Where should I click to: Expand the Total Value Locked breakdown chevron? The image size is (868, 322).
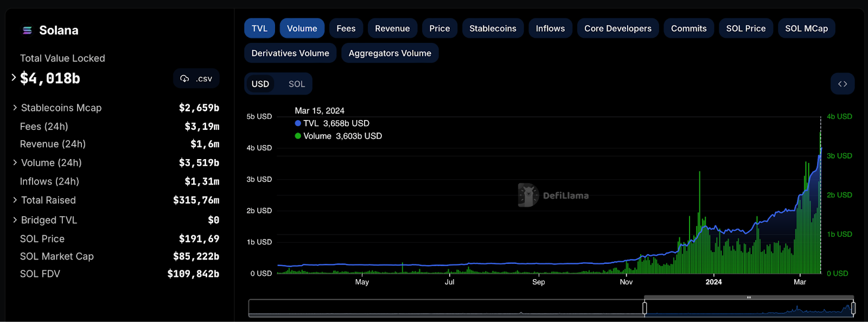(14, 78)
